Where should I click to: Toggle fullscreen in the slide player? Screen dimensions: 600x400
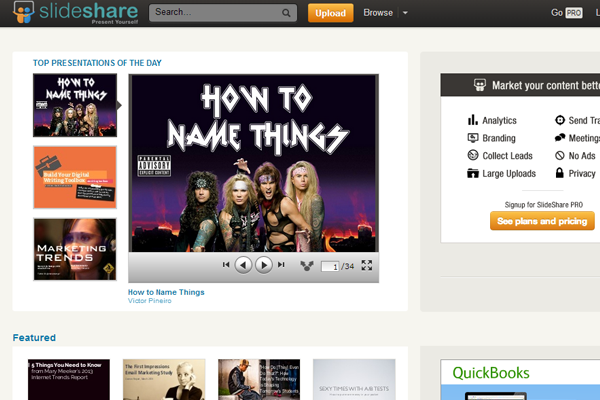[367, 265]
